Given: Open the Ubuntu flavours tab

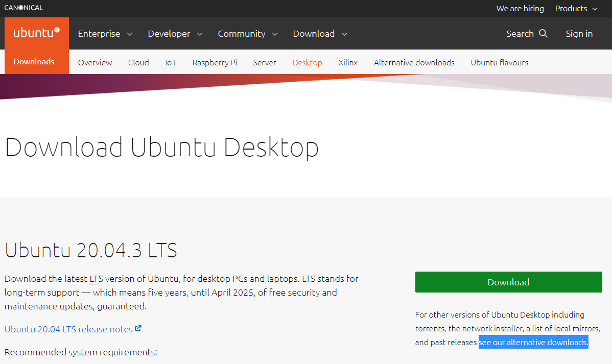Looking at the screenshot, I should (499, 62).
